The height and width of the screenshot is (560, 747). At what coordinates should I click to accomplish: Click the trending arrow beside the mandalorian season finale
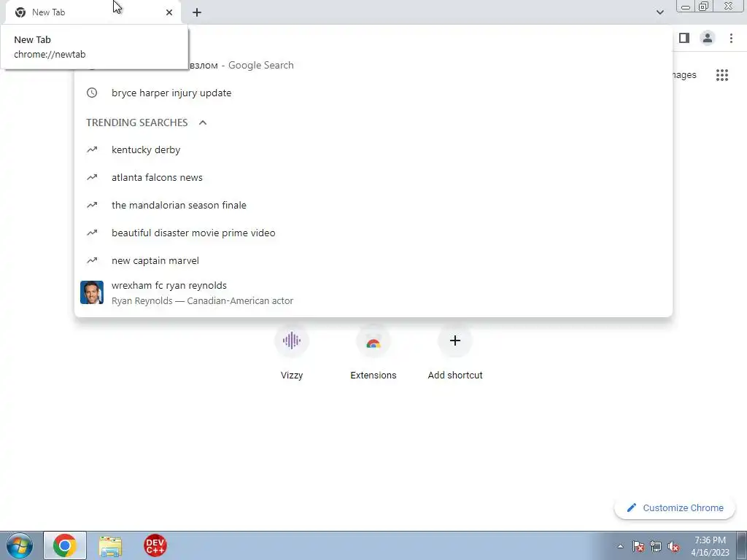tap(92, 205)
